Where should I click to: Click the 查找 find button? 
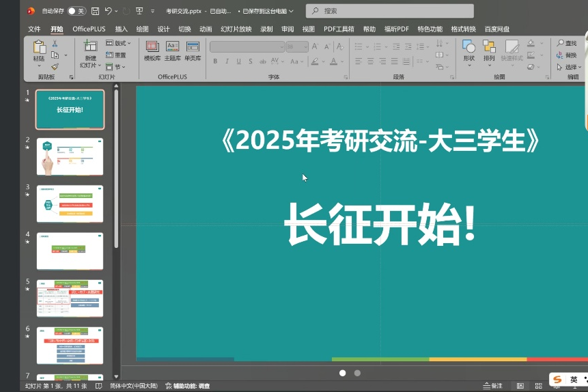567,43
